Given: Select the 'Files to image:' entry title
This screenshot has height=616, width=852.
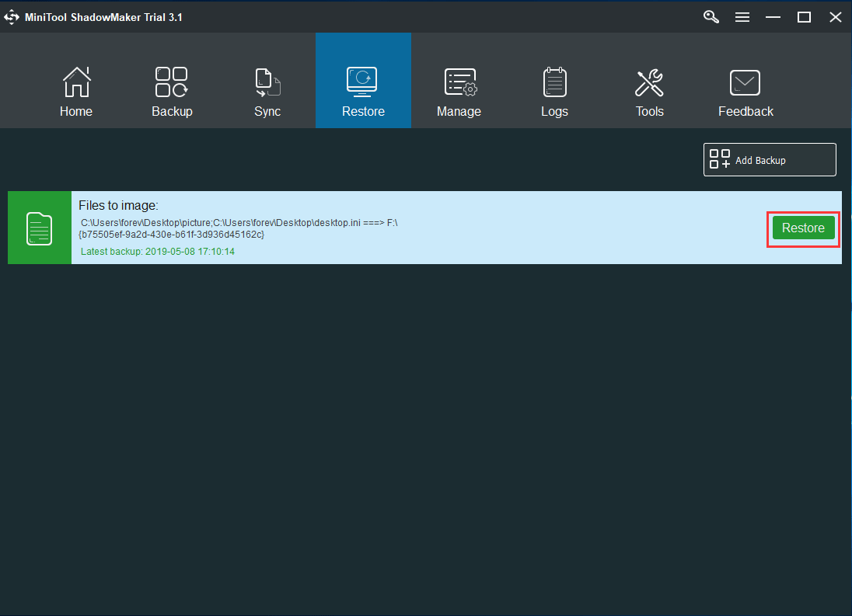Looking at the screenshot, I should click(118, 206).
